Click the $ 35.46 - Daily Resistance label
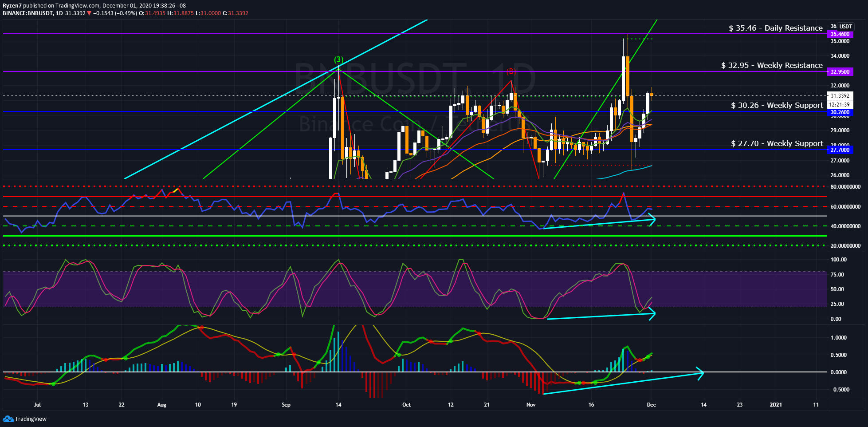This screenshot has width=868, height=427. coord(776,28)
